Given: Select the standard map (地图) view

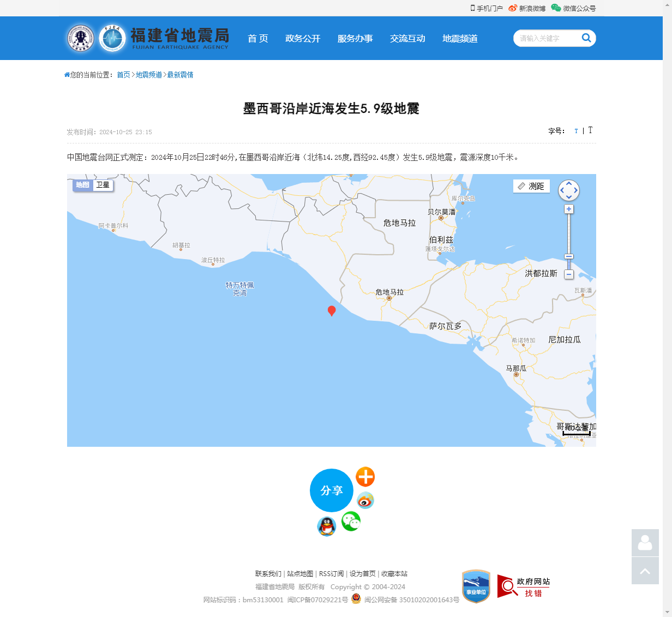Looking at the screenshot, I should tap(82, 185).
